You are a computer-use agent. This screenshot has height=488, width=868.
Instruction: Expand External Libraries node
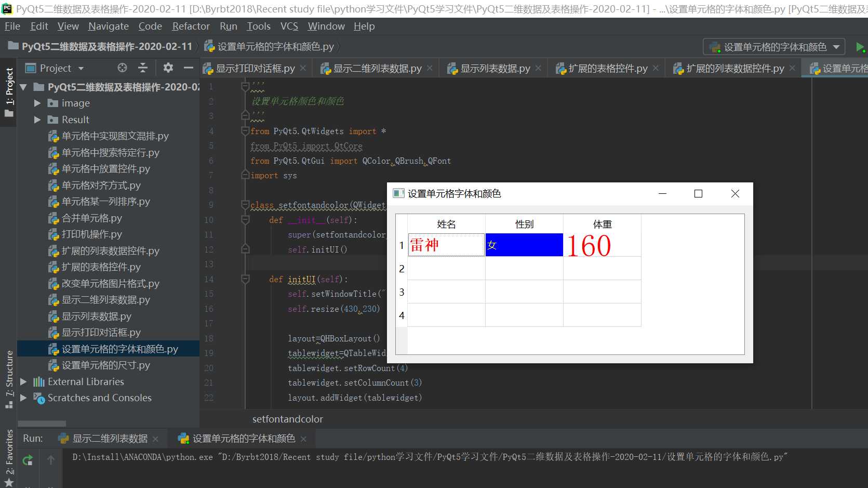pyautogui.click(x=23, y=381)
